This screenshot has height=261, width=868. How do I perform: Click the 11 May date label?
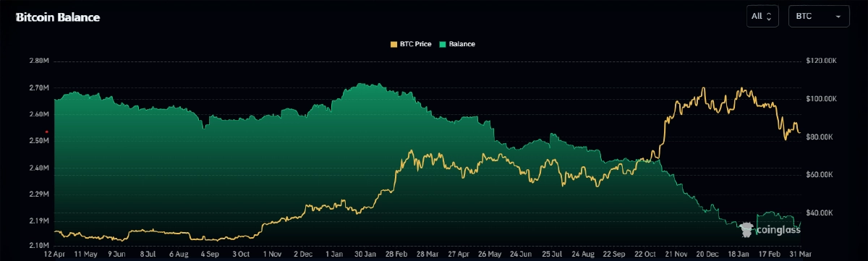(85, 254)
